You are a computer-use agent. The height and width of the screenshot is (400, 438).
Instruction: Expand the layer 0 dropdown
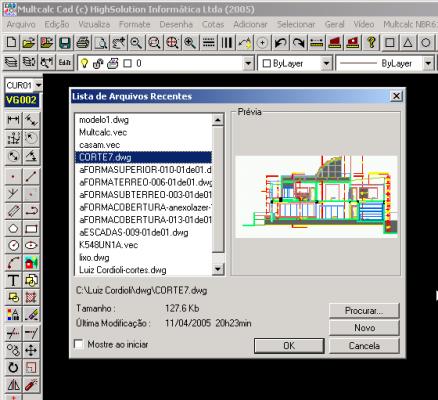pos(248,63)
